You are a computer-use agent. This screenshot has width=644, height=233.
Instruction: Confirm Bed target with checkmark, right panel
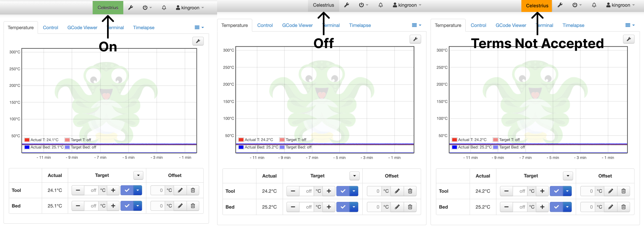click(x=556, y=207)
